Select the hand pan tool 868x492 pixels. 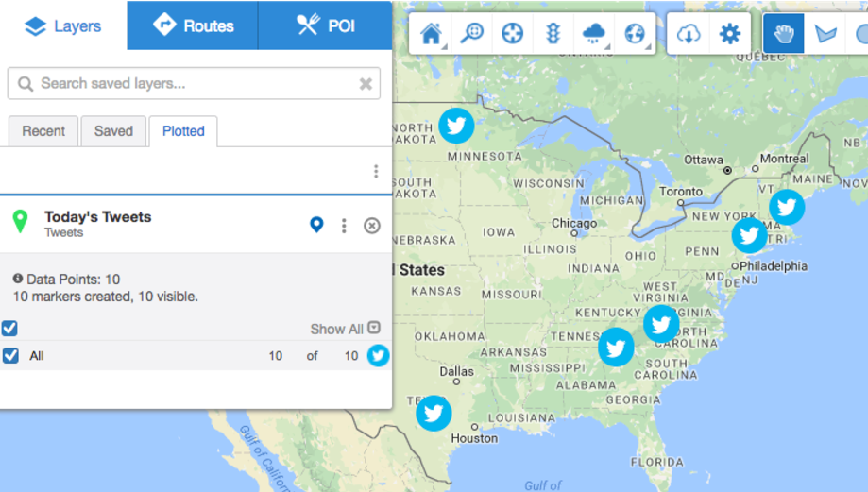[x=783, y=34]
